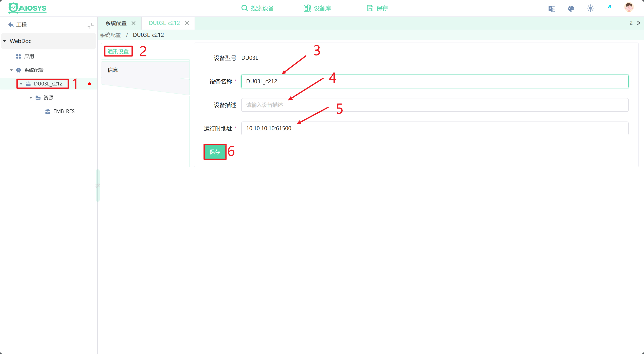Click the 应用 apps grid icon
Viewport: 644px width, 354px height.
tap(18, 56)
